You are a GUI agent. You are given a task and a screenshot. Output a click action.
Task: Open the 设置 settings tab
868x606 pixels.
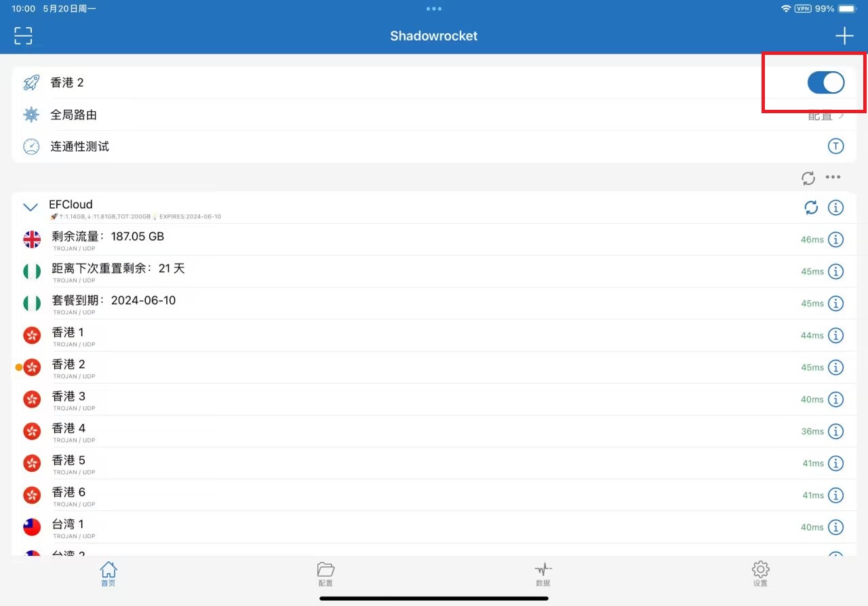pos(760,573)
